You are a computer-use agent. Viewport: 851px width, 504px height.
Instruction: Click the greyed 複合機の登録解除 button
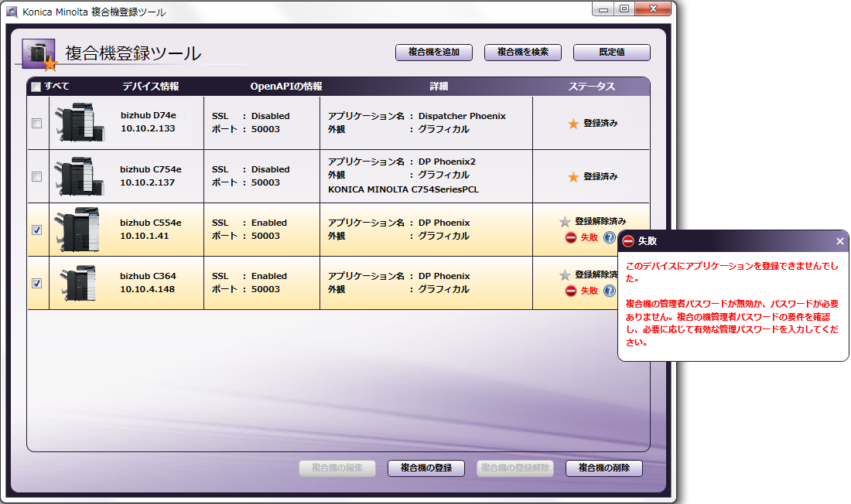pos(515,468)
